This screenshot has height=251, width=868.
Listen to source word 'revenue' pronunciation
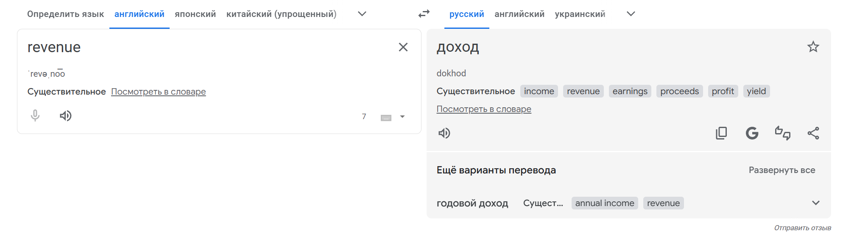pos(65,116)
